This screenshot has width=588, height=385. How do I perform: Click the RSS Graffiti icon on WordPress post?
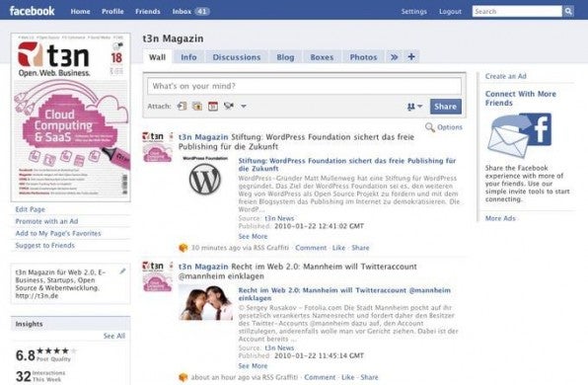click(x=183, y=248)
